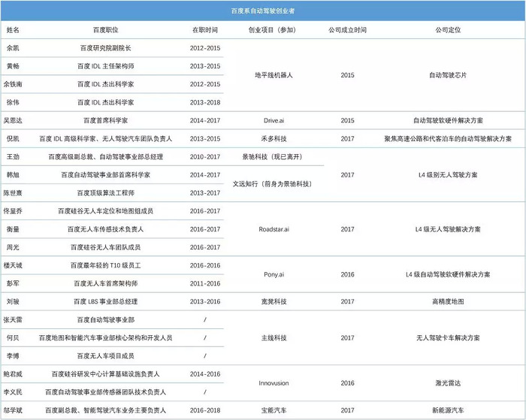Select the name cell '黄畅'

pyautogui.click(x=13, y=66)
